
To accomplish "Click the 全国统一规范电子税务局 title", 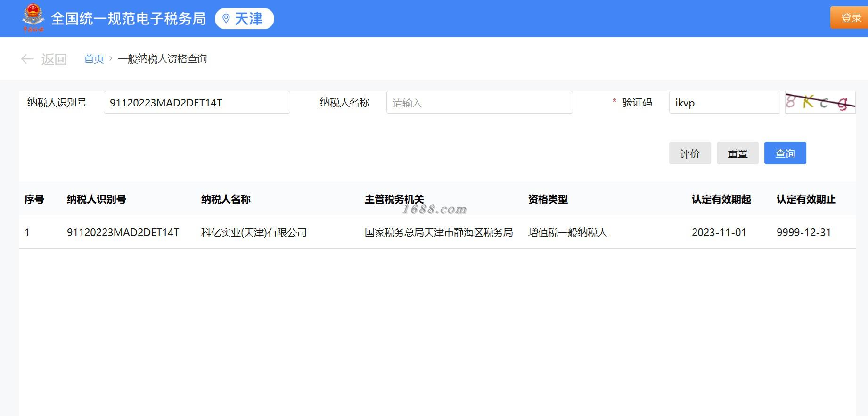I will [x=128, y=18].
